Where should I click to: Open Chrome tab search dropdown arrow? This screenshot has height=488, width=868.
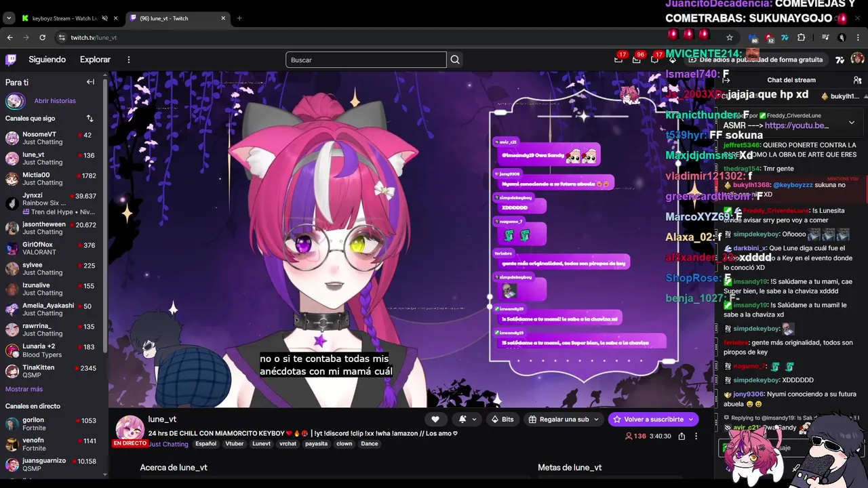tap(9, 18)
